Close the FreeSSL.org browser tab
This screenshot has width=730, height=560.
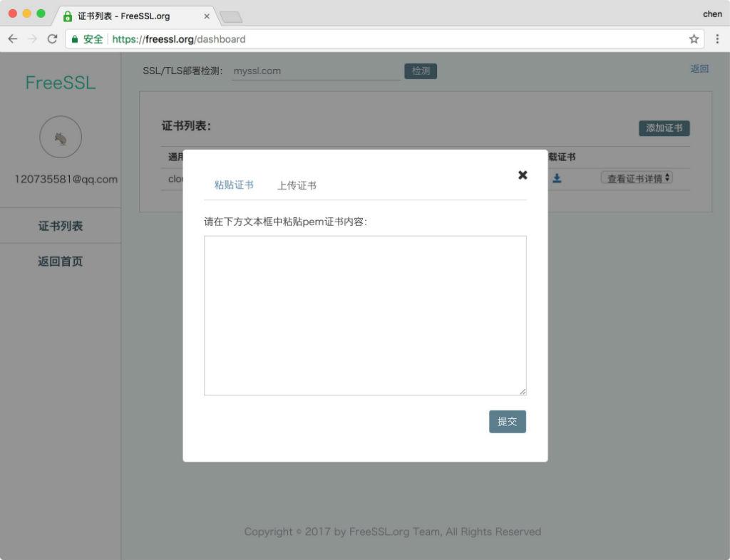[207, 16]
